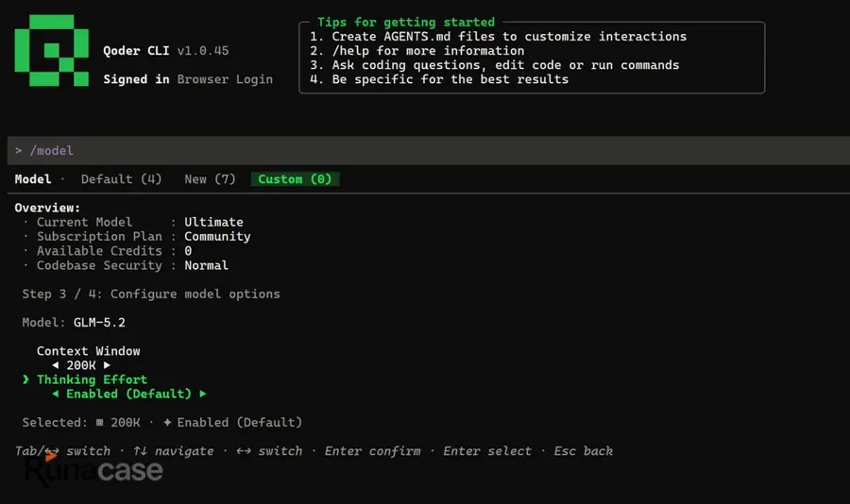Click the Available Credits value 0

pos(188,251)
